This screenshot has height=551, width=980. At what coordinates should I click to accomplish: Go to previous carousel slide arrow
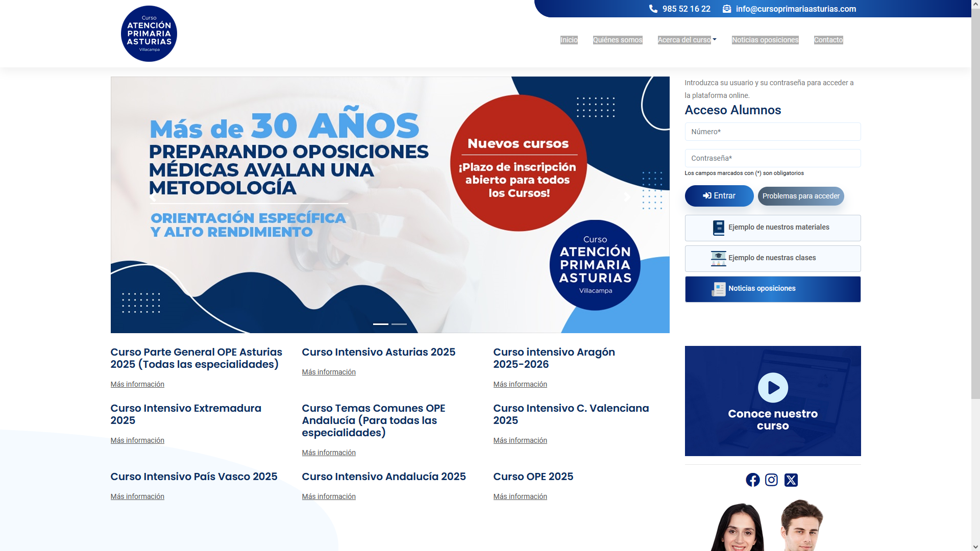coord(153,197)
